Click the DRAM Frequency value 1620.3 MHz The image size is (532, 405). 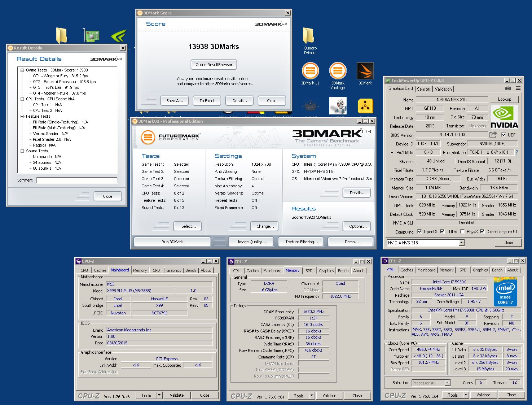click(313, 312)
